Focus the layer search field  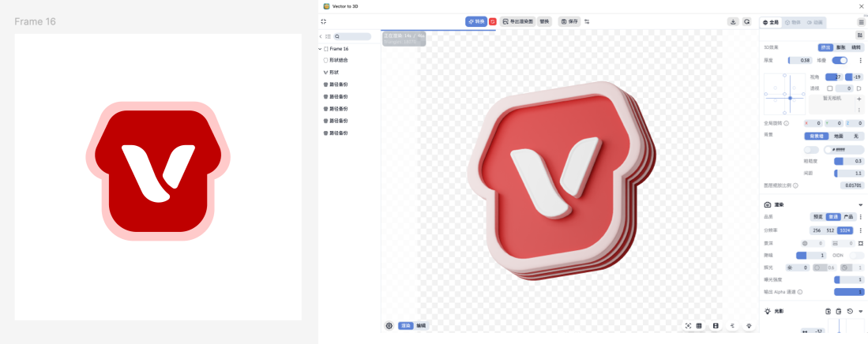pyautogui.click(x=352, y=36)
